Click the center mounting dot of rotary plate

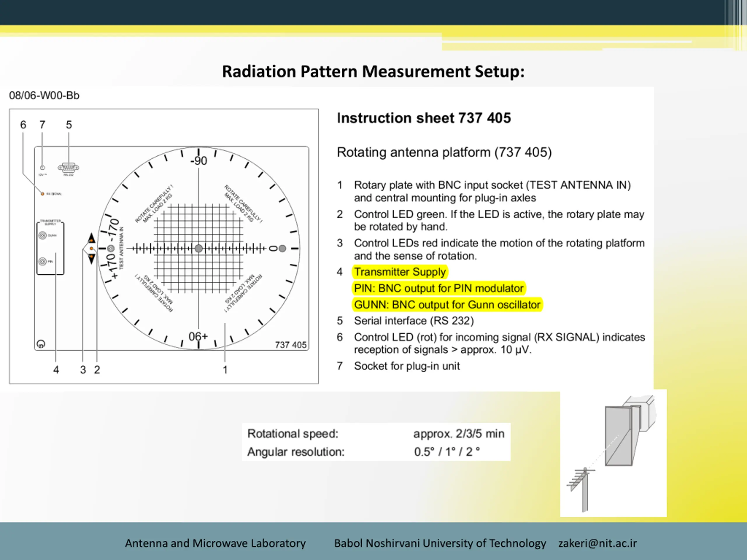199,249
